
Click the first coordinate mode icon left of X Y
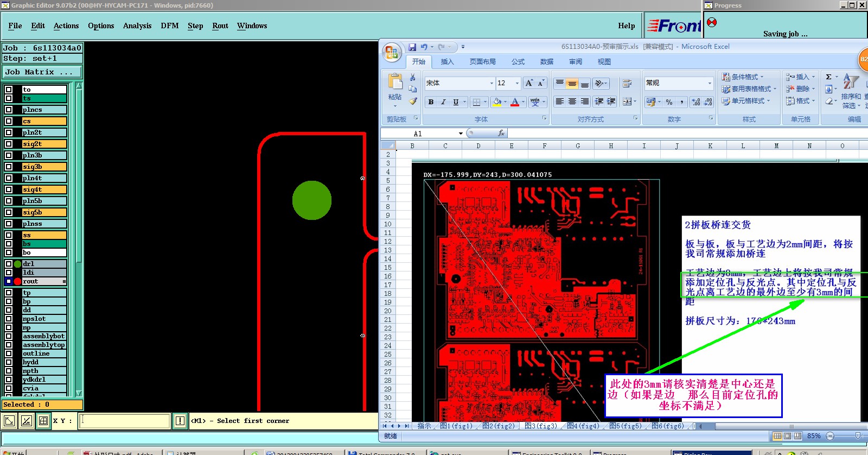point(9,420)
